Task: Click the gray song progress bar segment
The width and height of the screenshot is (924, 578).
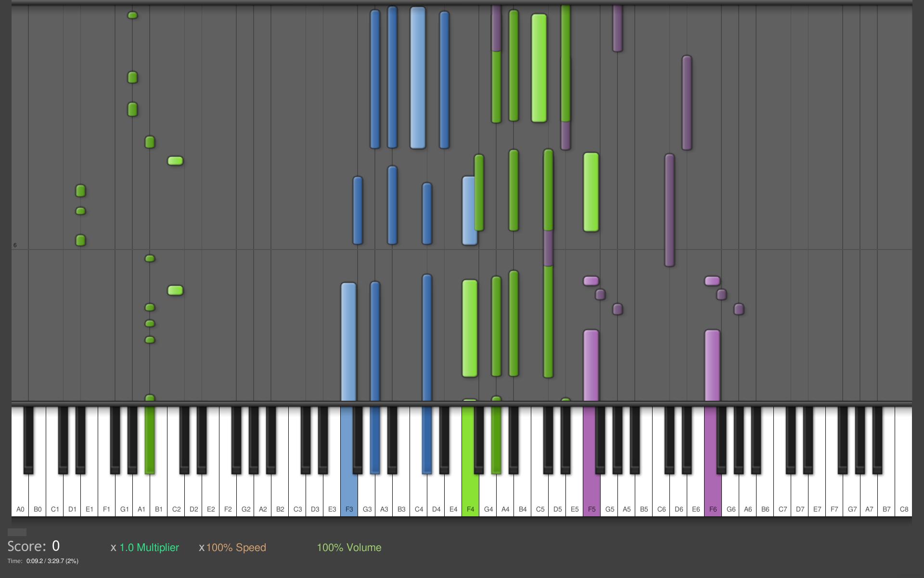Action: pos(17,532)
